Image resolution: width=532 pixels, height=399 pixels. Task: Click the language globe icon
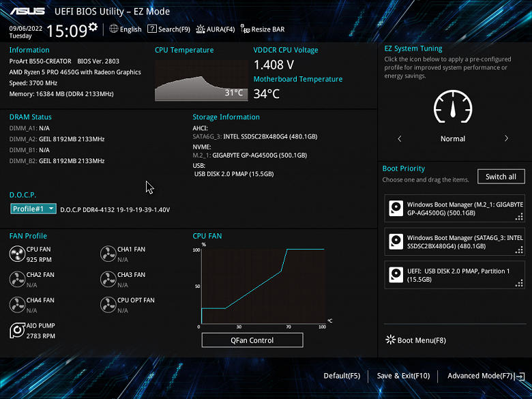[x=114, y=29]
